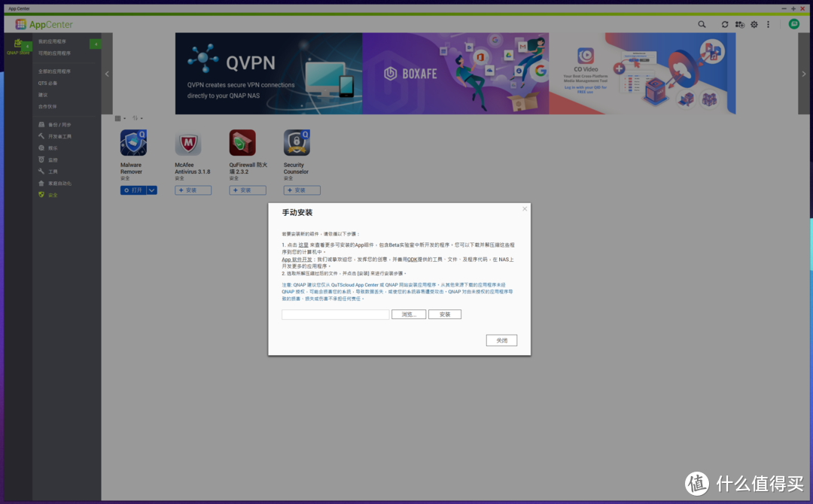Click 安装 button in manual install dialog
The height and width of the screenshot is (504, 813).
coord(445,314)
